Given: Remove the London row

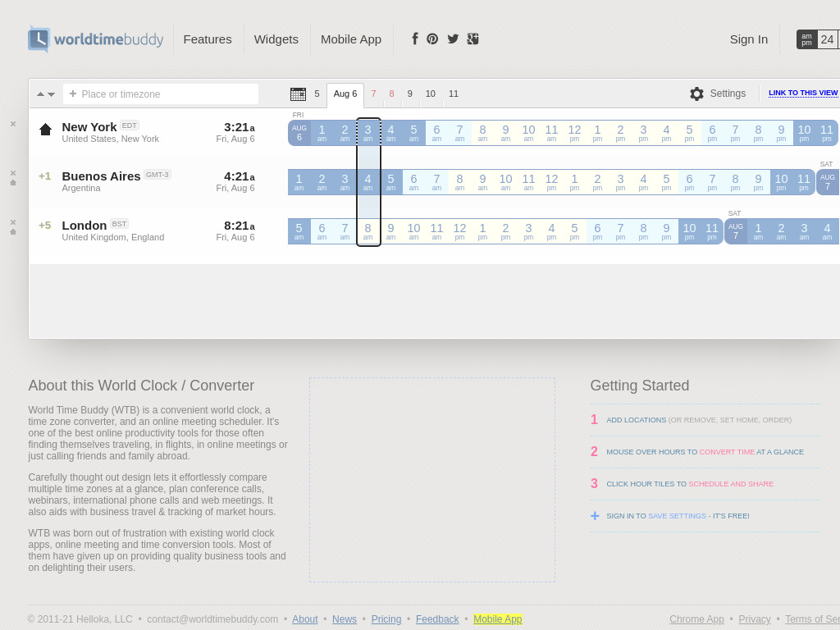Looking at the screenshot, I should pyautogui.click(x=13, y=222).
